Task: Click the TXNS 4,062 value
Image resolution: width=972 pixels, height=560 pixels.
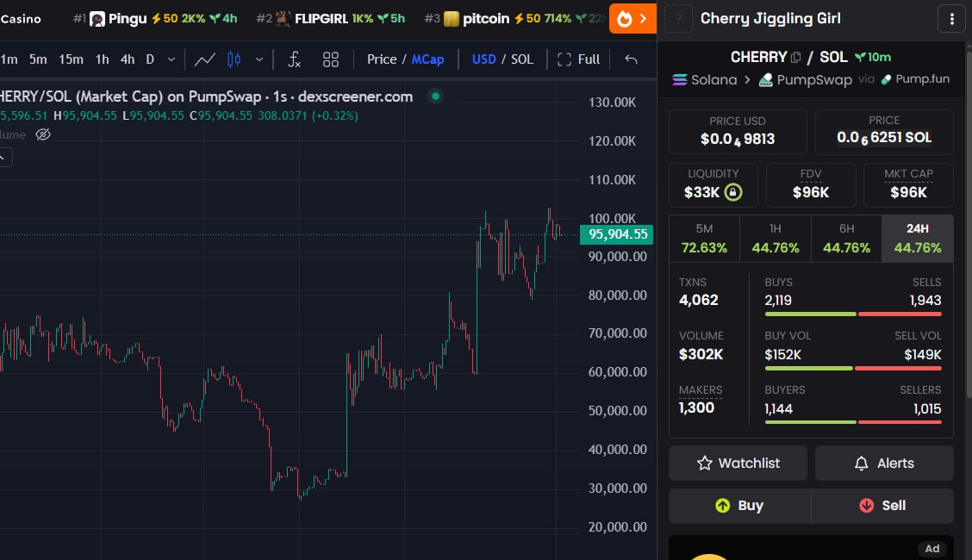Action: coord(699,301)
